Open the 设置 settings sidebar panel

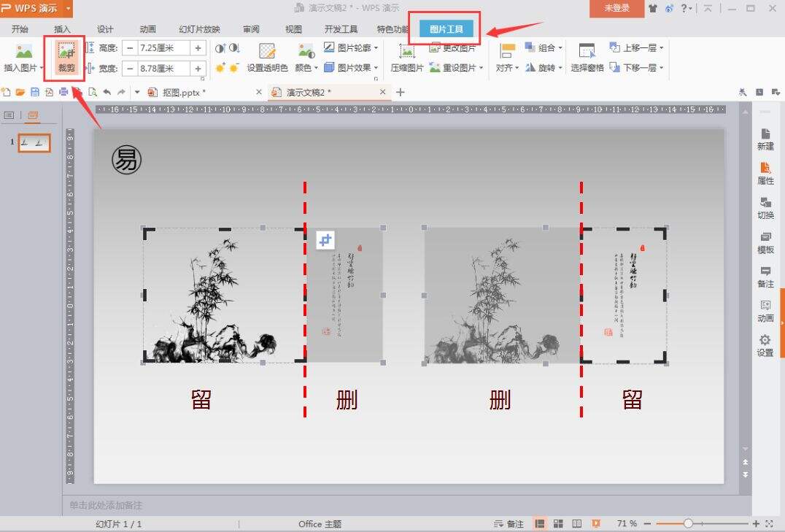click(765, 346)
